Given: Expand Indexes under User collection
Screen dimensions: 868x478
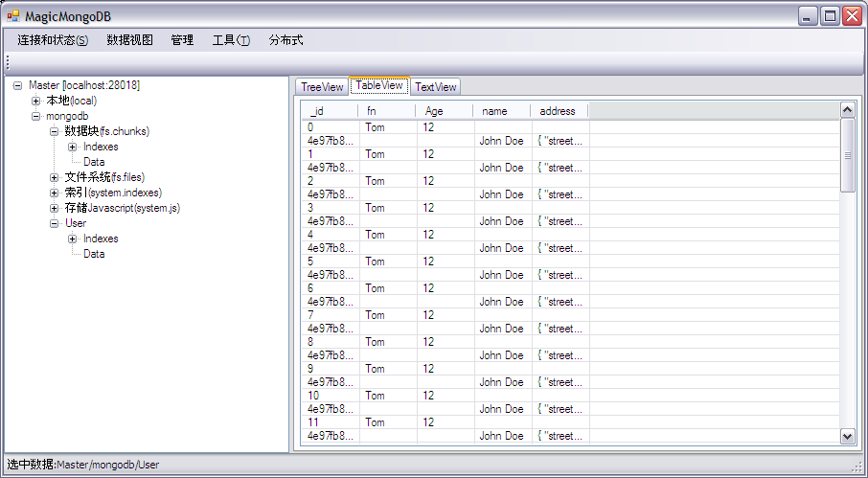Looking at the screenshot, I should (72, 239).
